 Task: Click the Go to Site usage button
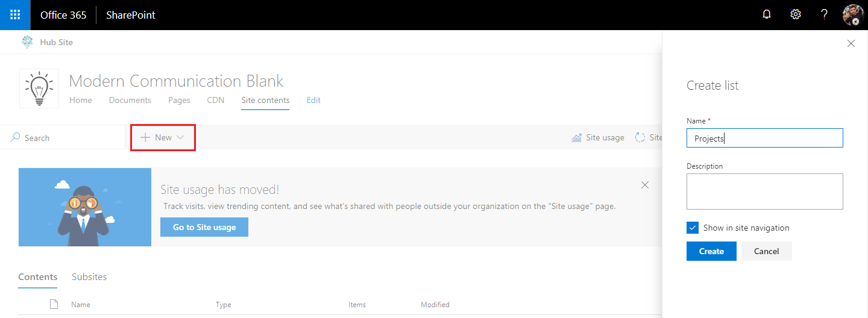click(204, 227)
